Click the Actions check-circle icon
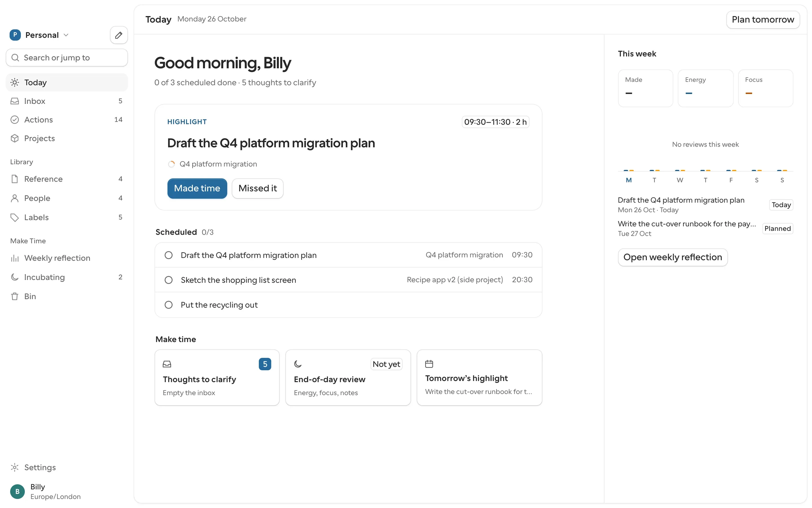The image size is (812, 508). point(15,120)
